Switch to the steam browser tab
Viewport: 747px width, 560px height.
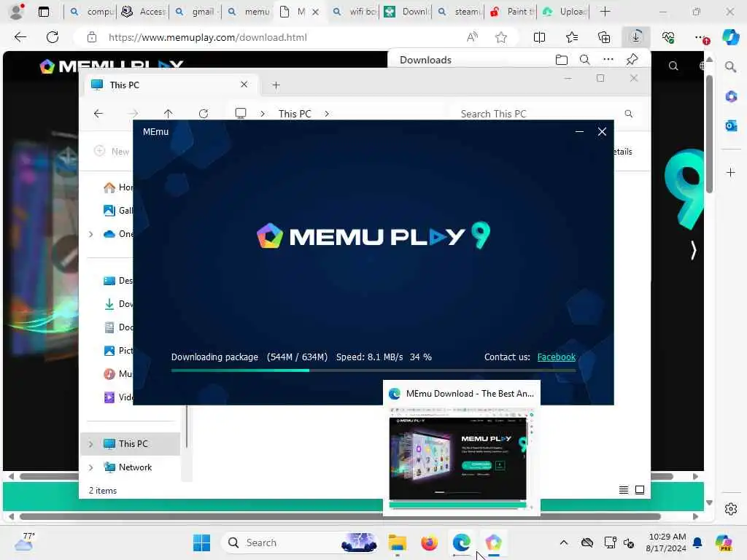click(x=460, y=12)
